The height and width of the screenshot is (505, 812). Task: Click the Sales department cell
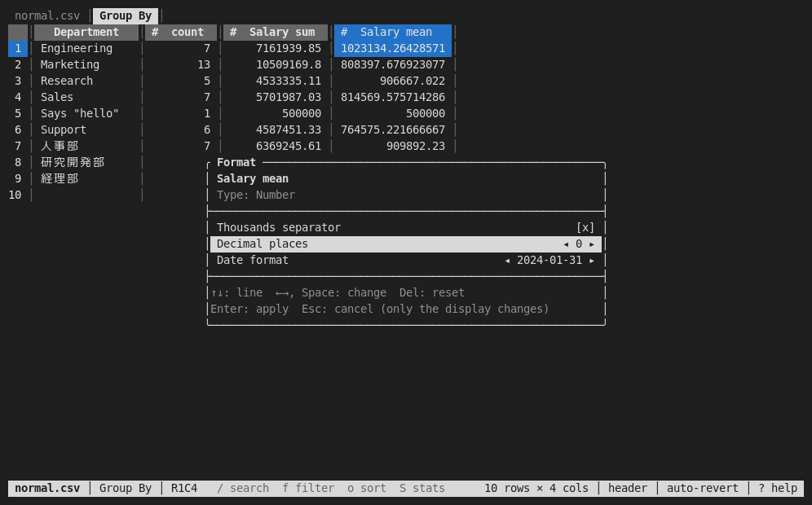tap(57, 97)
